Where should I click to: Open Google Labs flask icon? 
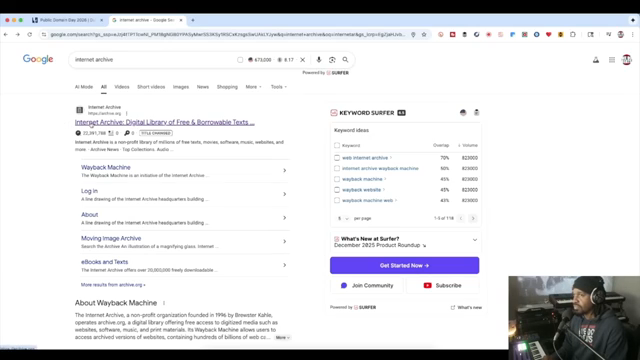(596, 60)
